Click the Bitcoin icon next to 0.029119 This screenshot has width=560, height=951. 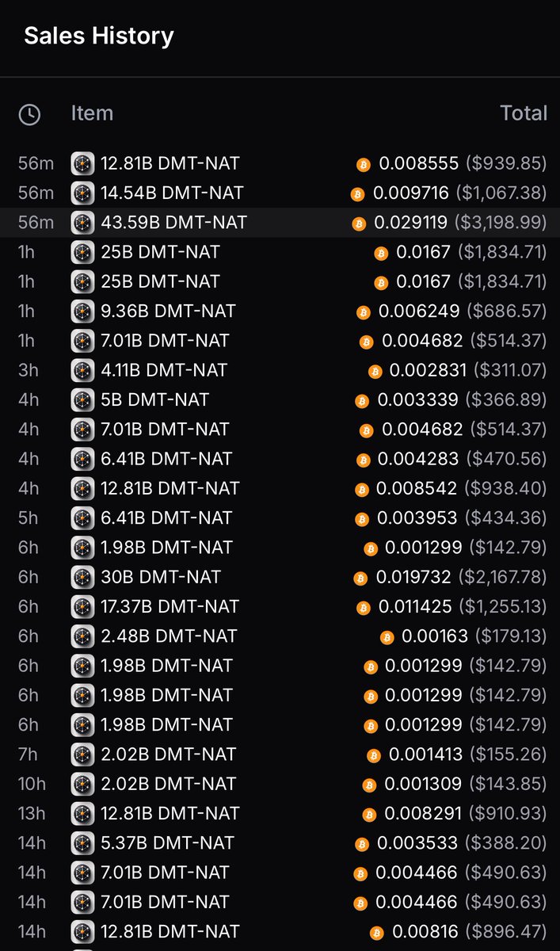tap(359, 223)
